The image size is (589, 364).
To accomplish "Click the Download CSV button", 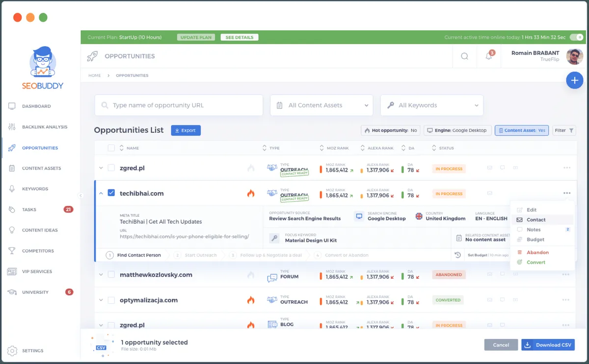I will tap(548, 345).
